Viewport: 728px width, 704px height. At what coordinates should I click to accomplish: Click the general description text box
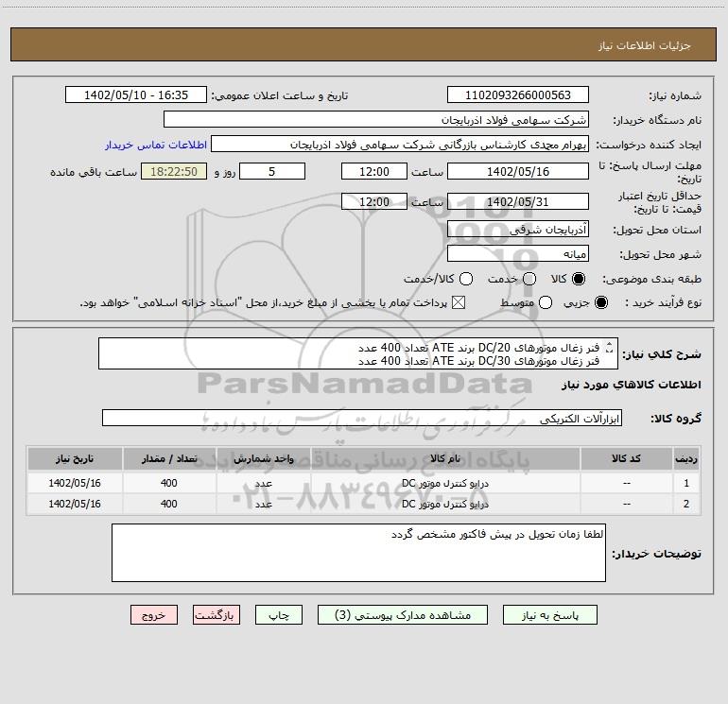pos(358,353)
